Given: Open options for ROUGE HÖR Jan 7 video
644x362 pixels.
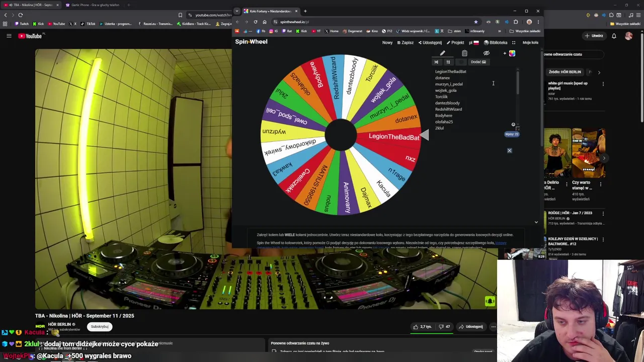Looking at the screenshot, I should 603,214.
